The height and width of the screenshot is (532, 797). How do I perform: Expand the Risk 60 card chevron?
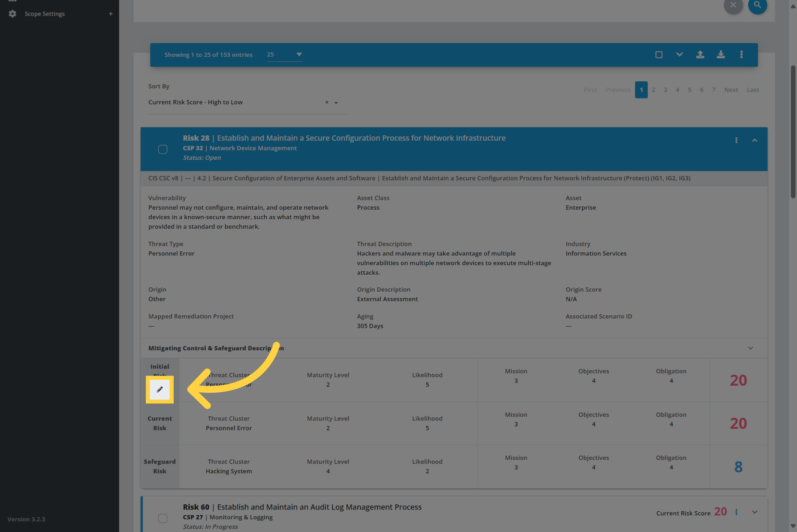pos(754,512)
